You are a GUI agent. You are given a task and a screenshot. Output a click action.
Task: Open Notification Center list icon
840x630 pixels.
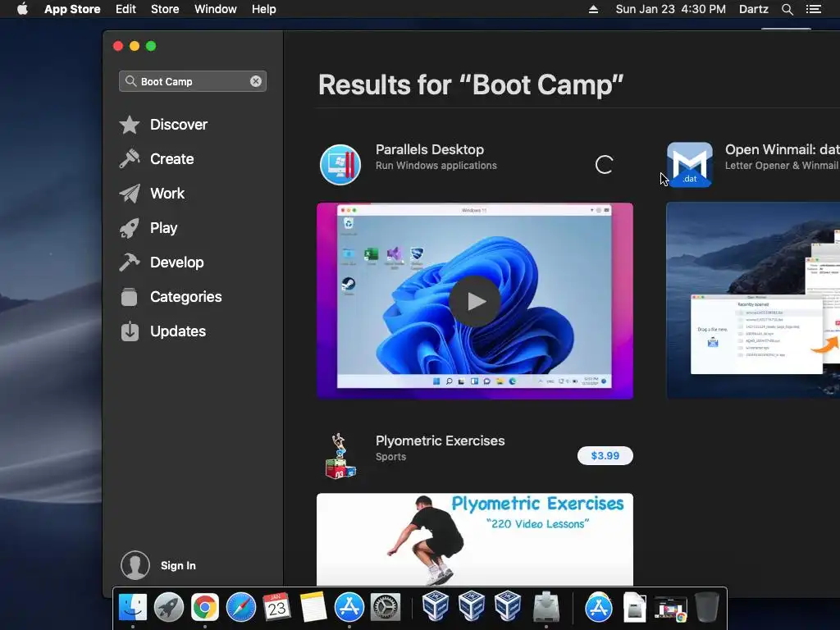(814, 9)
